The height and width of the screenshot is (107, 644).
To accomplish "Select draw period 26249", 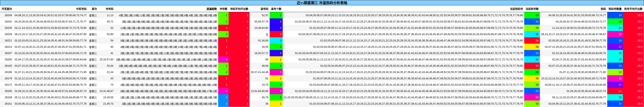I will [8, 15].
